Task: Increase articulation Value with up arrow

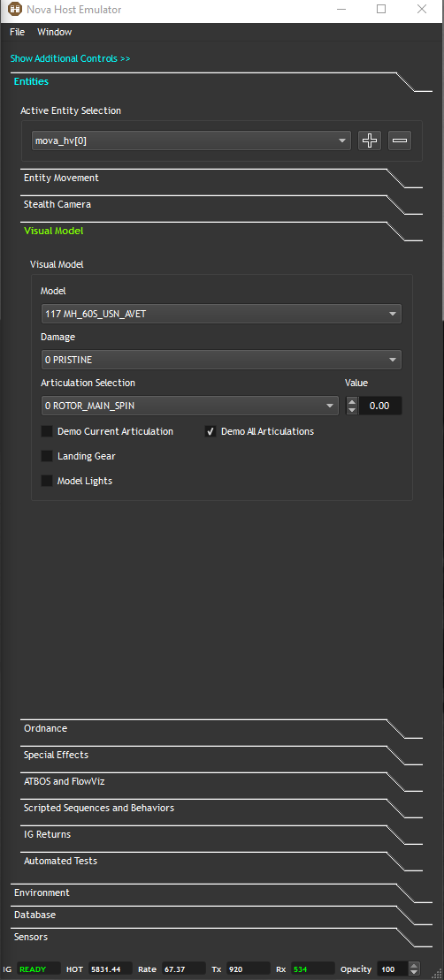Action: (x=352, y=402)
